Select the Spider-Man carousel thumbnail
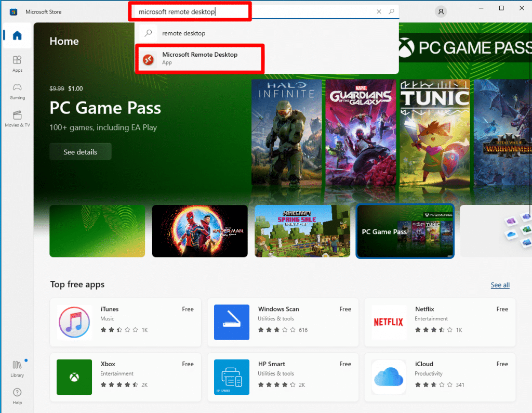Screen dimensions: 532x413 (x=199, y=231)
